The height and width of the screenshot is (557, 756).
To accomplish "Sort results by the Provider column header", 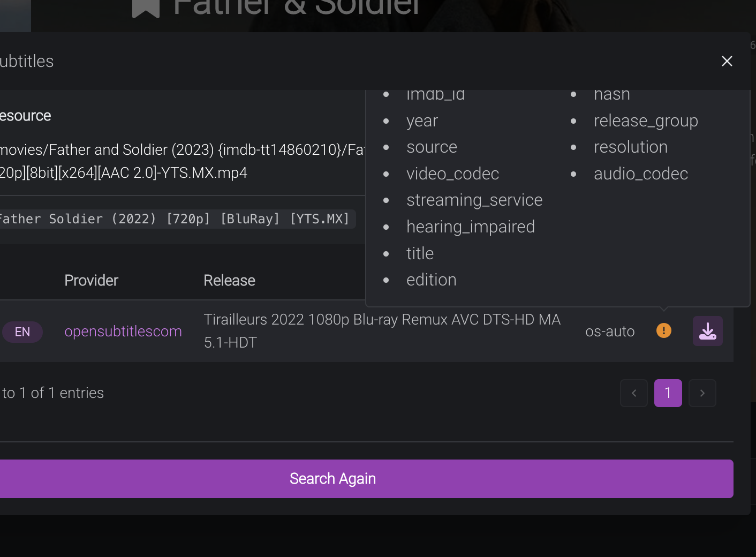I will click(91, 280).
